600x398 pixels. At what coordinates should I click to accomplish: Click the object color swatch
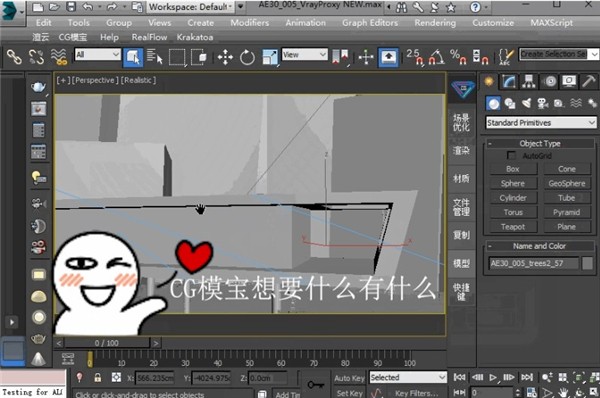click(x=587, y=263)
